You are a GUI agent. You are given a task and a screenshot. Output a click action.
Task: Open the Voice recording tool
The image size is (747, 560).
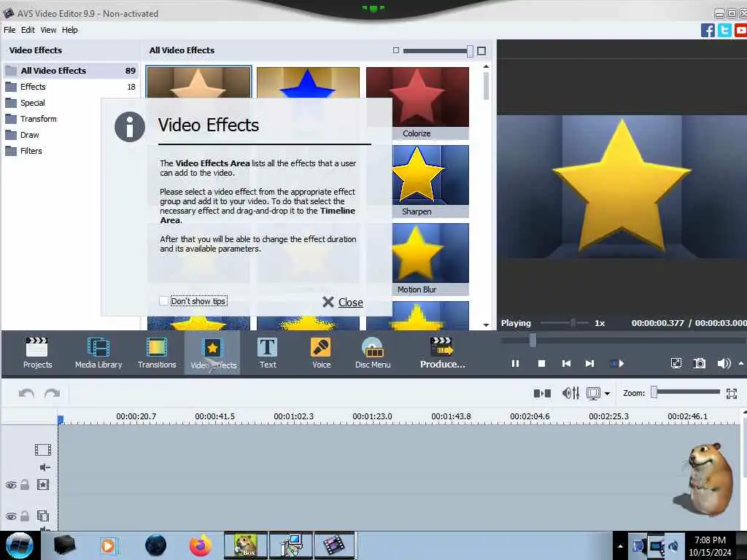[x=321, y=353]
